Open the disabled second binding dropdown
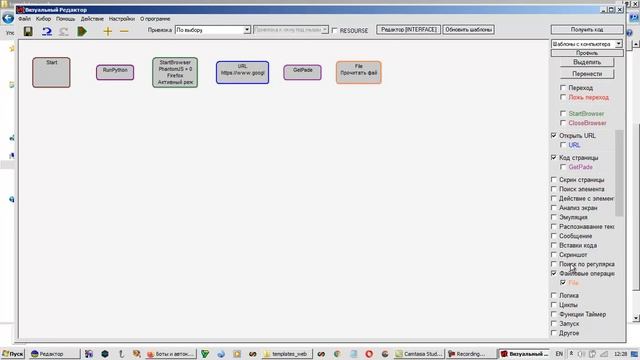This screenshot has width=640, height=360. (291, 30)
